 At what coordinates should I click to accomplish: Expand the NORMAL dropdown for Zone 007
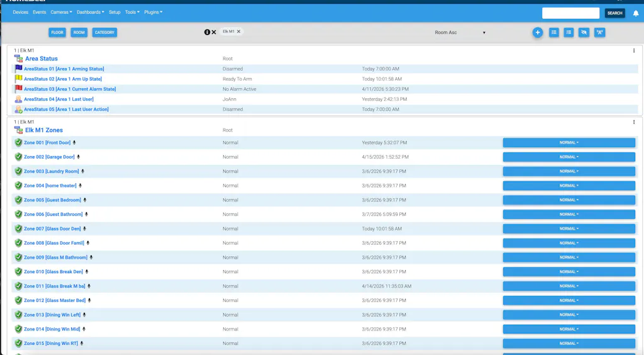tap(569, 228)
